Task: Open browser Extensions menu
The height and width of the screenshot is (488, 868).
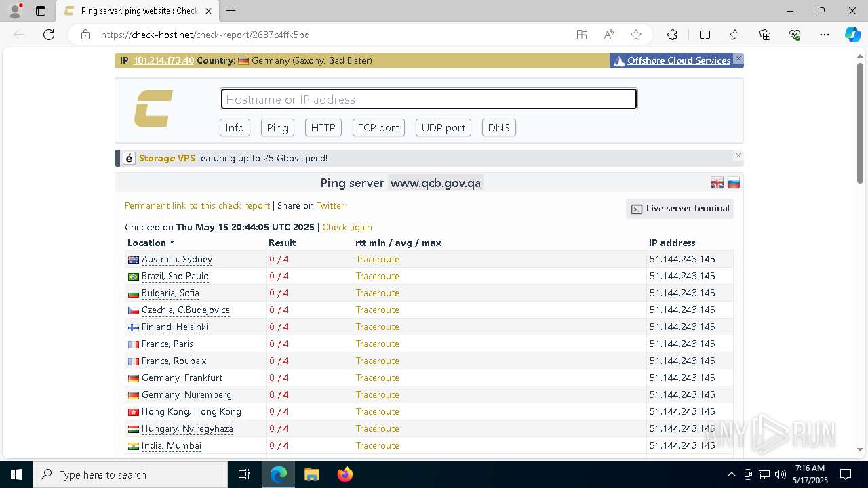Action: 672,35
